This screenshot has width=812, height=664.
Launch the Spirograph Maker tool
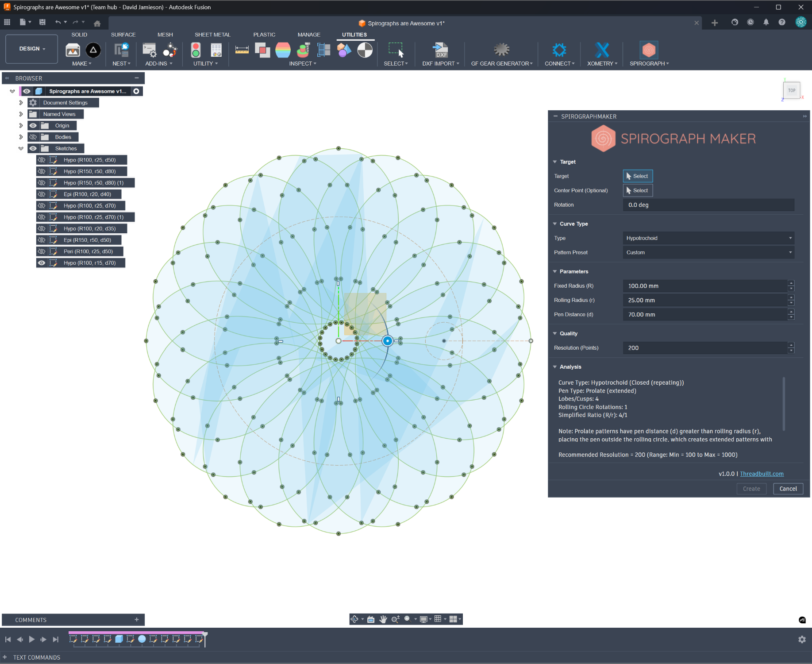tap(648, 50)
